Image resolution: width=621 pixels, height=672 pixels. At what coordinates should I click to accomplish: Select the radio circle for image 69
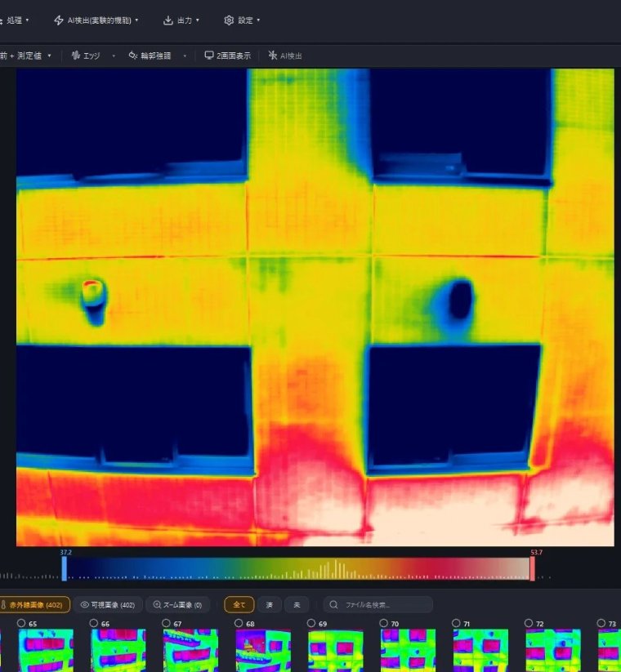(x=311, y=623)
